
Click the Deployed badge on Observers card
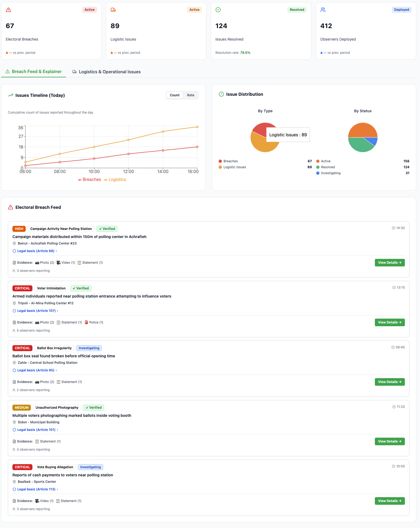pos(402,10)
